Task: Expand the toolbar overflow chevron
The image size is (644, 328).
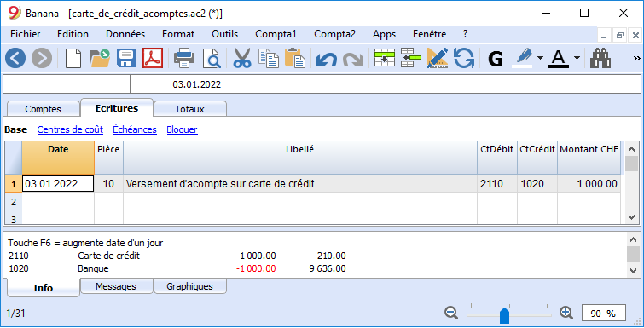Action: (636, 58)
